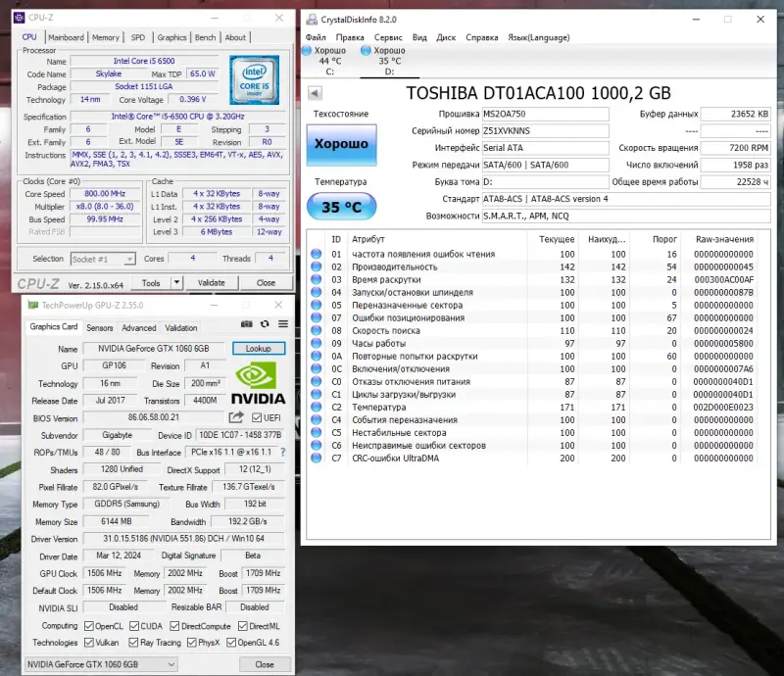Click the Raw-значения column header
The image size is (784, 676).
724,239
